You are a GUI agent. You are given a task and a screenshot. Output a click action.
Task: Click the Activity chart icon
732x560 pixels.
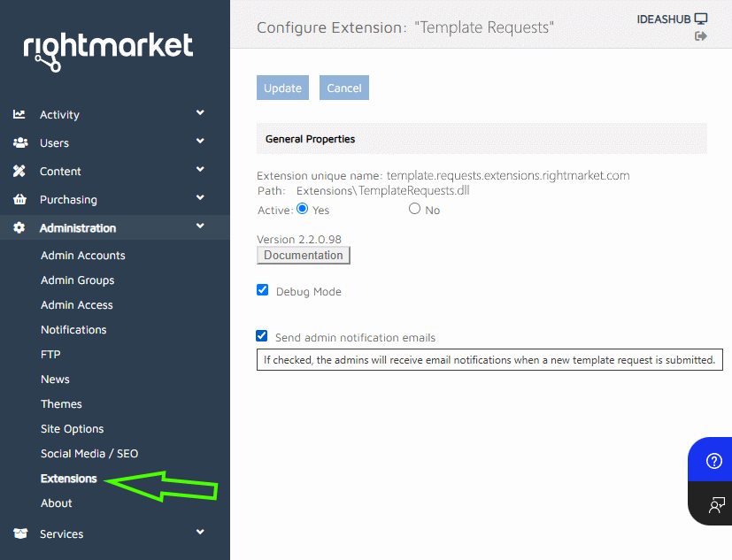(19, 114)
